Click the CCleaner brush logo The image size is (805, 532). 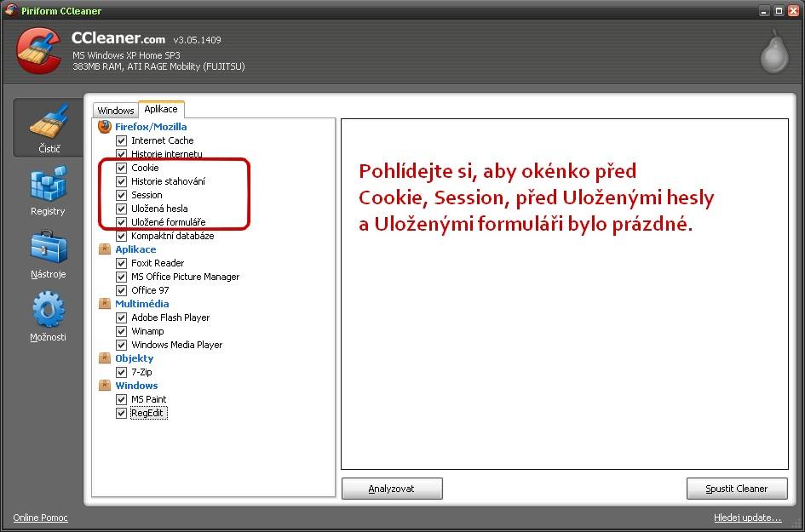(38, 50)
